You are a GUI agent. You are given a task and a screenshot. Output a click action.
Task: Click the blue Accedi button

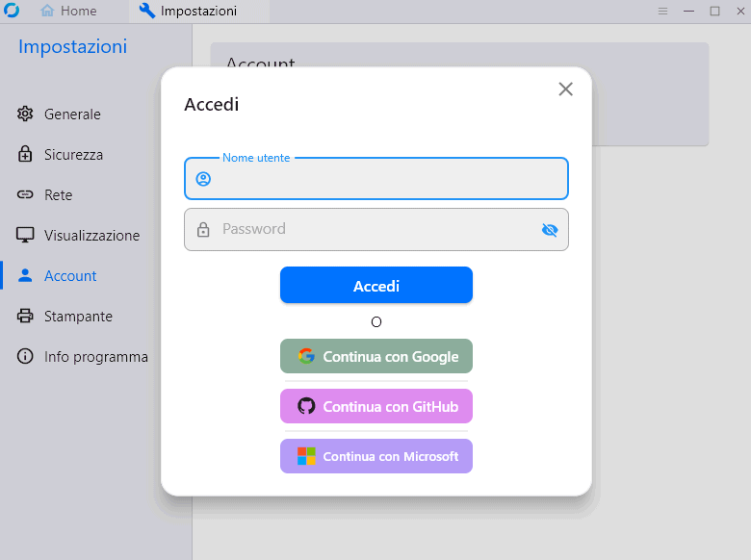click(x=376, y=285)
